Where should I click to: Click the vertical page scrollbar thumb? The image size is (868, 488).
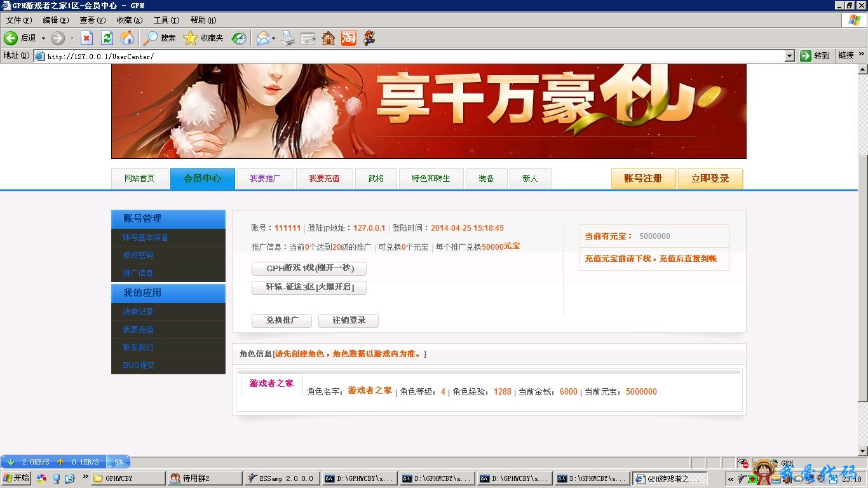[x=862, y=278]
